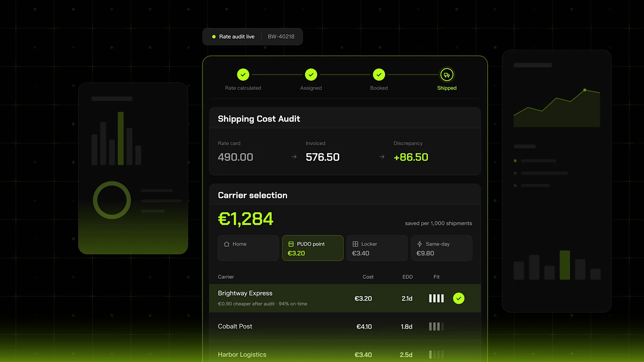Screen dimensions: 644x362
Task: Click the BW-40218 reference ID
Action: pyautogui.click(x=281, y=37)
